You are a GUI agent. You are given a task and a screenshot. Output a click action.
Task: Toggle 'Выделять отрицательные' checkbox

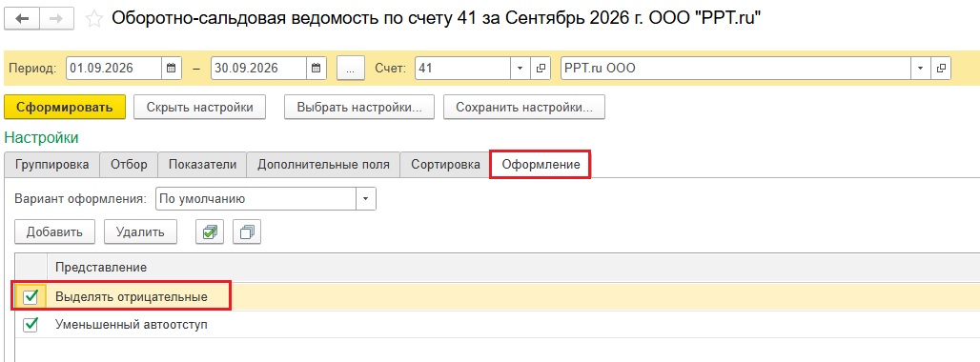coord(30,298)
